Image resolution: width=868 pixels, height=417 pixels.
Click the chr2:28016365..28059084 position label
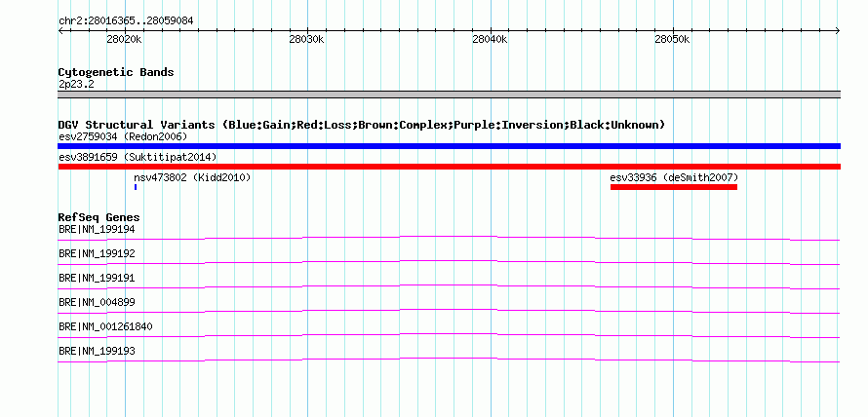point(126,20)
